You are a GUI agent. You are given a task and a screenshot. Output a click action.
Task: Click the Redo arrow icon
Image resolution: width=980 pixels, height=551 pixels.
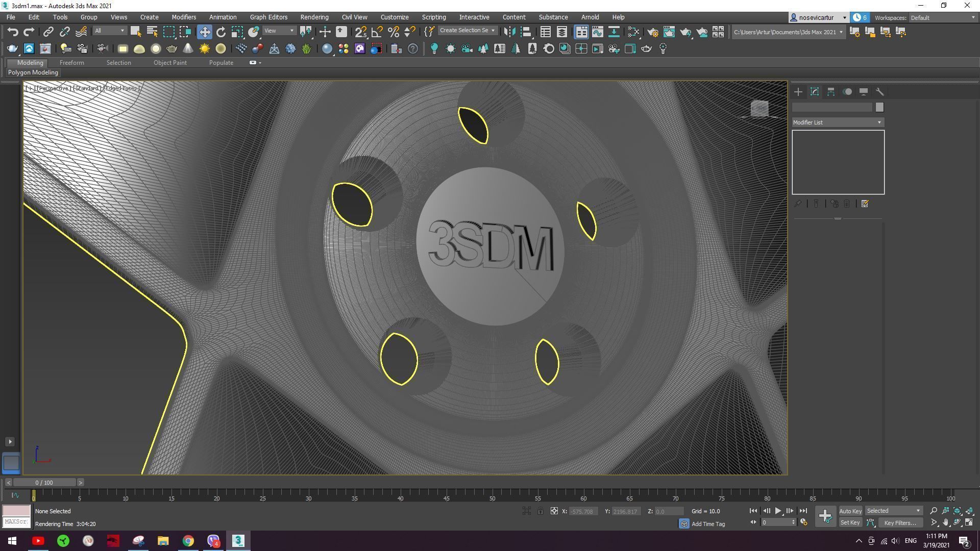(x=29, y=32)
